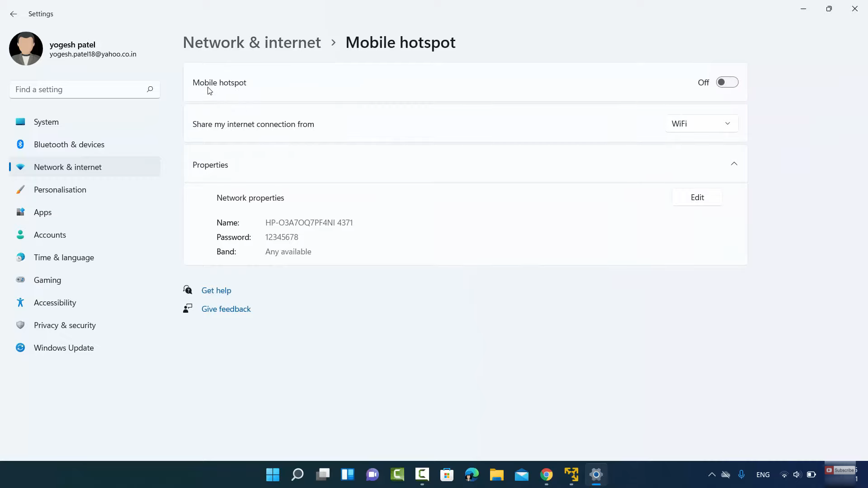The image size is (868, 488).
Task: Click the user profile avatar picture
Action: [26, 49]
